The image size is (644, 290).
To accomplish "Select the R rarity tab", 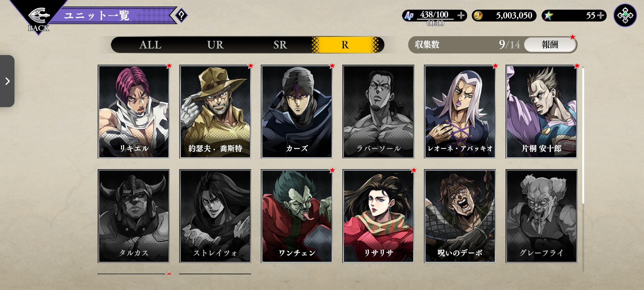I will [345, 45].
